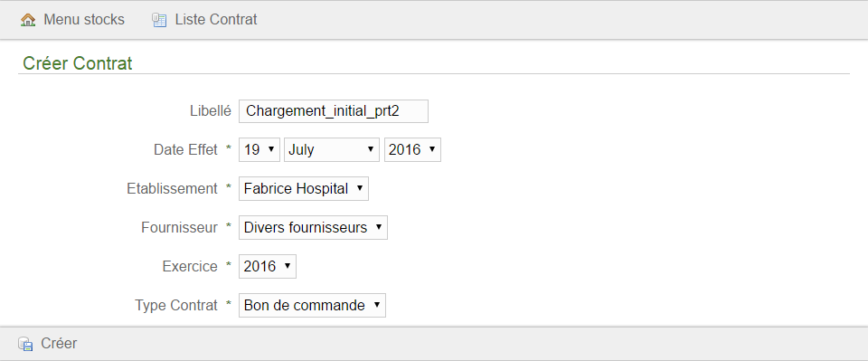Click the save icon beside Créer

click(x=25, y=344)
